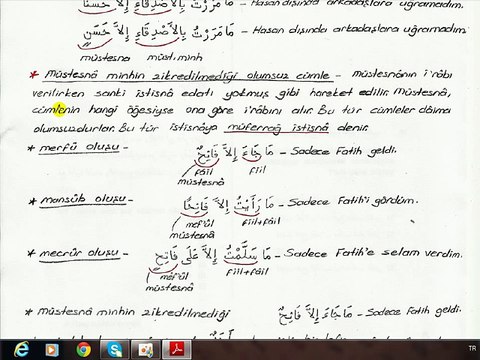This screenshot has width=480, height=360.
Task: Click 'fiil+fâil' label in mecrûr oluşu row
Action: (x=247, y=272)
